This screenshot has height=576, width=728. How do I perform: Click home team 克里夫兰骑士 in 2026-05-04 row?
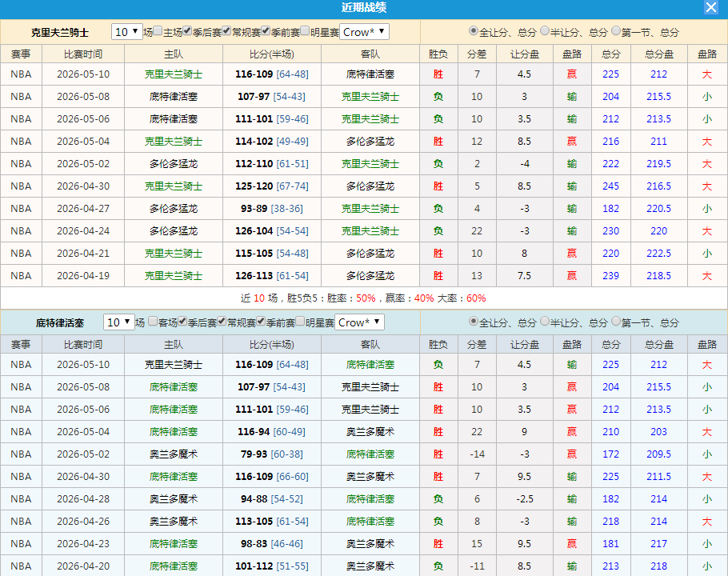coord(173,141)
